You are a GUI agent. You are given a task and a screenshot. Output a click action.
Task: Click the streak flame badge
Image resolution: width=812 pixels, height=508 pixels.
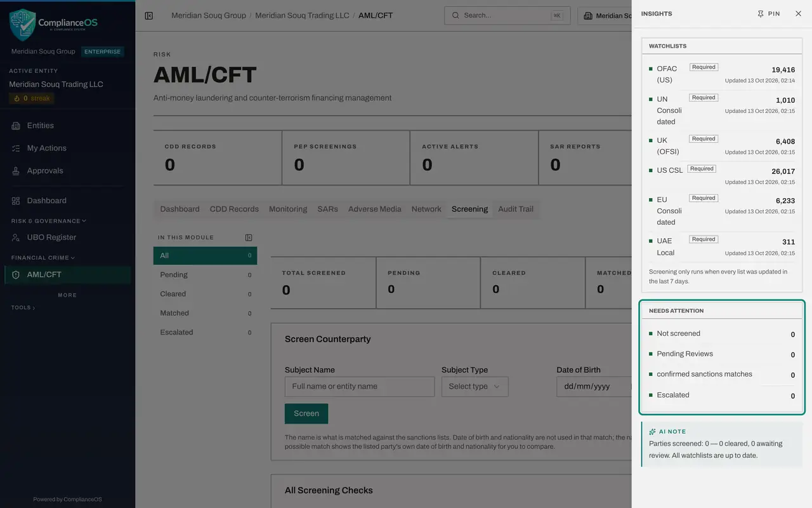[x=32, y=98]
